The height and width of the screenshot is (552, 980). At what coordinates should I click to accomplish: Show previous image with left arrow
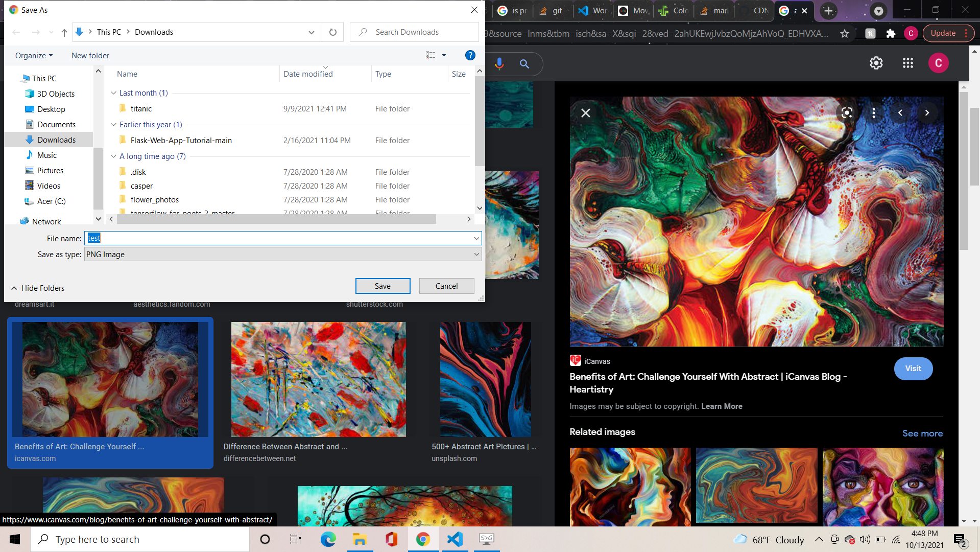pos(900,113)
